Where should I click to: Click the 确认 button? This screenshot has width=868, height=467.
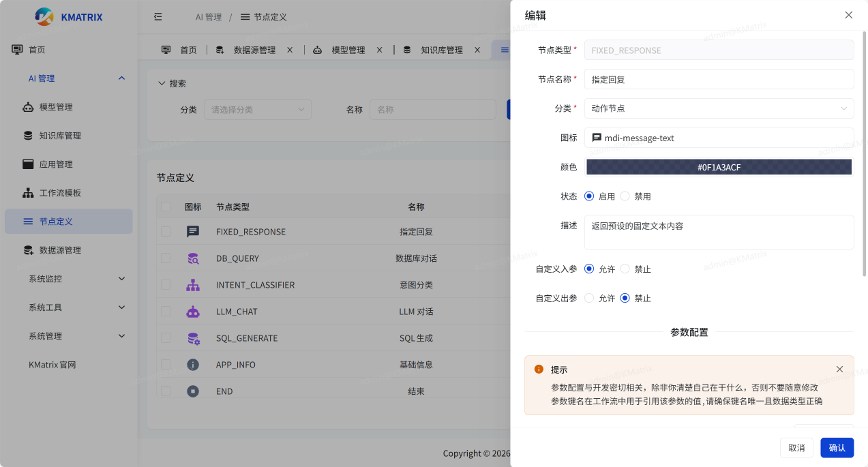(837, 448)
